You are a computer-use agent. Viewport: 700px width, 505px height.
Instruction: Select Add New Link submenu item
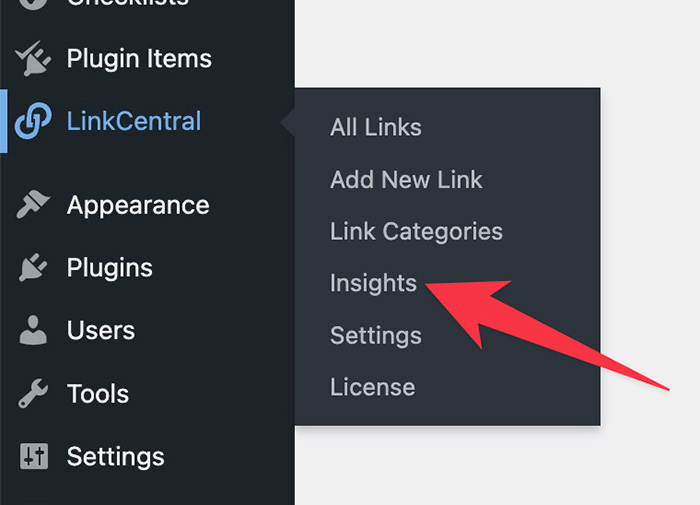point(406,180)
